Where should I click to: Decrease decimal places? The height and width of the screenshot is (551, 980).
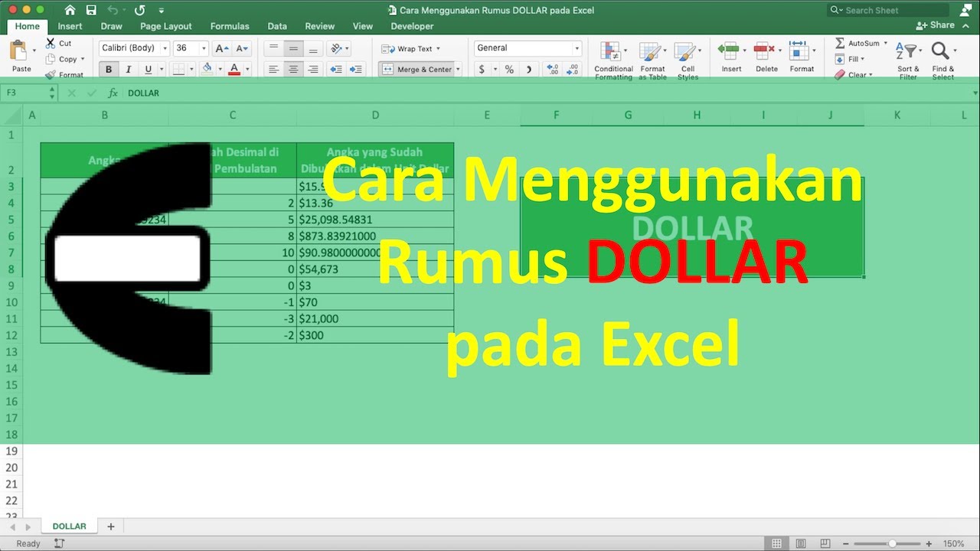[x=573, y=70]
